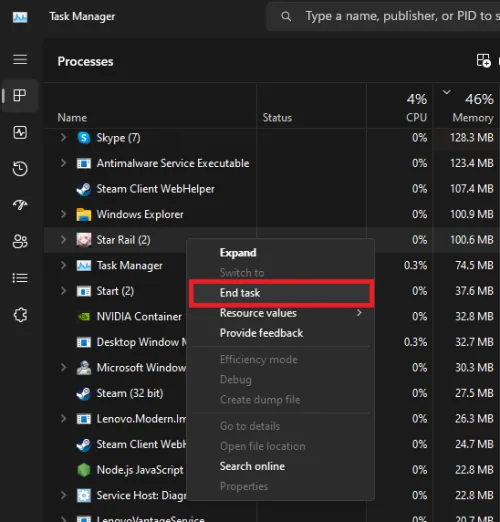Expand the Windows Explorer process group

tap(63, 214)
